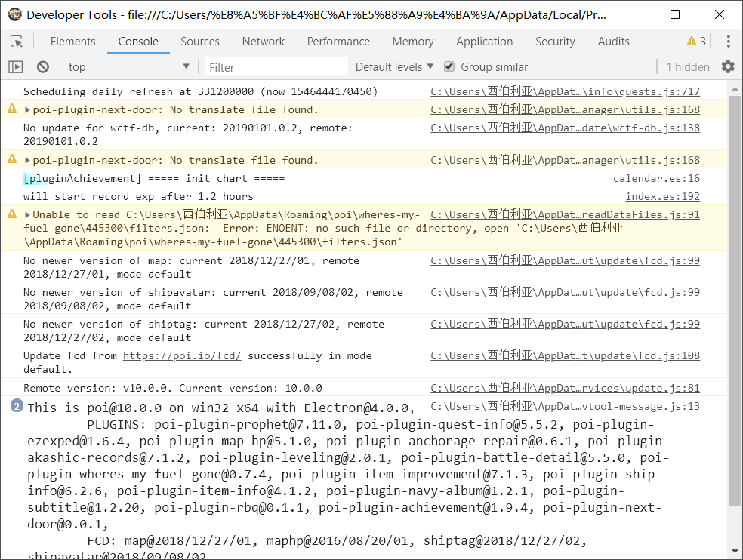Image resolution: width=743 pixels, height=560 pixels.
Task: Click the 1 hidden messages label
Action: pyautogui.click(x=687, y=66)
